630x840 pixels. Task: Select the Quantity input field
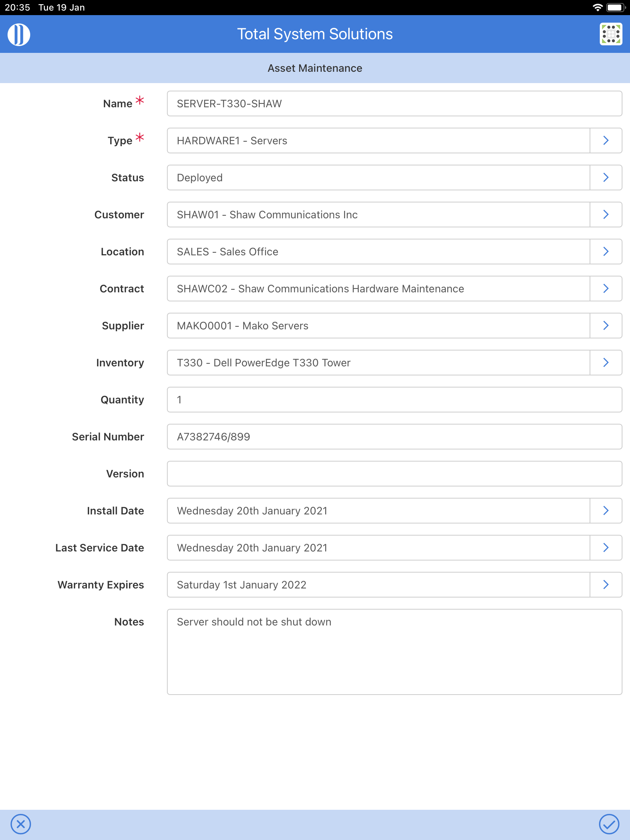pyautogui.click(x=394, y=400)
